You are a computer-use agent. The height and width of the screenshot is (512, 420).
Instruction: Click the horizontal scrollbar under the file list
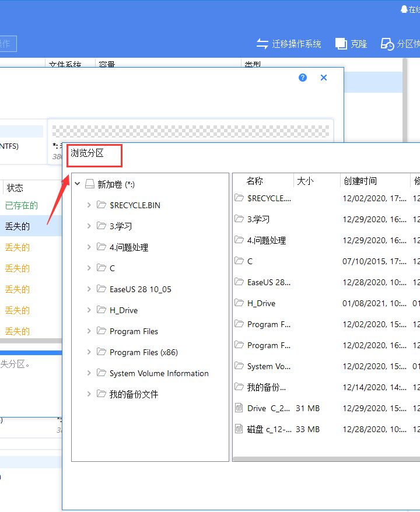326,459
